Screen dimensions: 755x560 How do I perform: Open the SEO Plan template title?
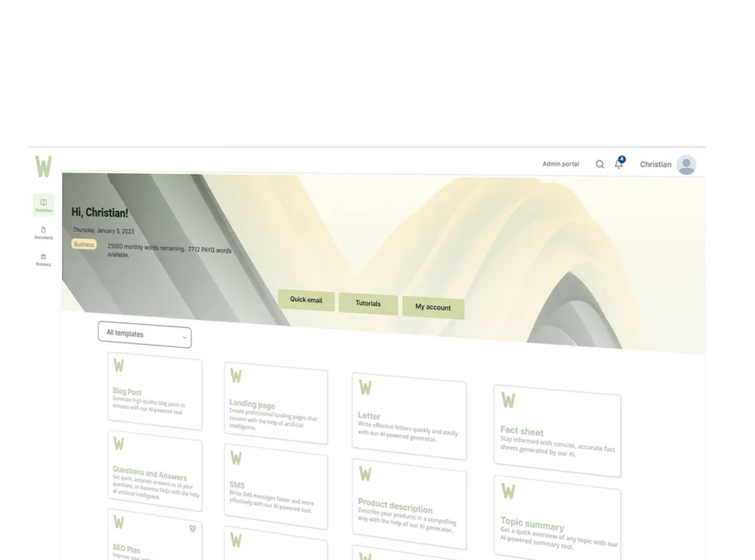pos(127,548)
